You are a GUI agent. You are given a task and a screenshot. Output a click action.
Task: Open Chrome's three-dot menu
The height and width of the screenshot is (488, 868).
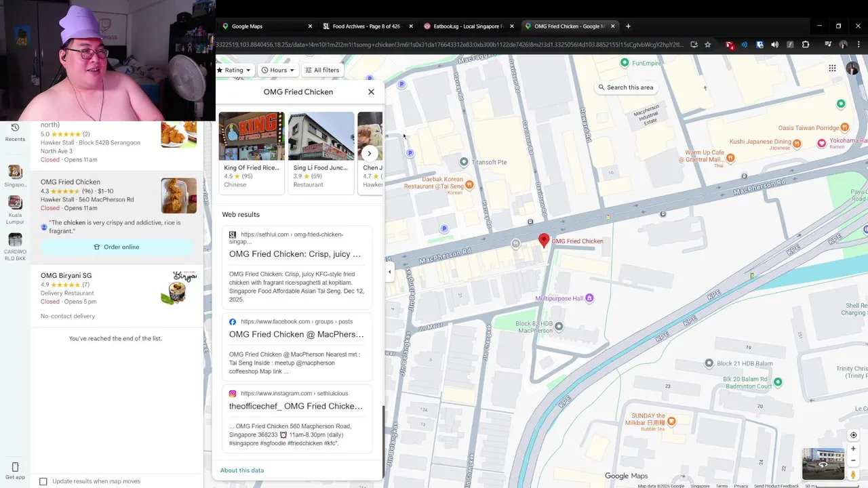(x=858, y=45)
